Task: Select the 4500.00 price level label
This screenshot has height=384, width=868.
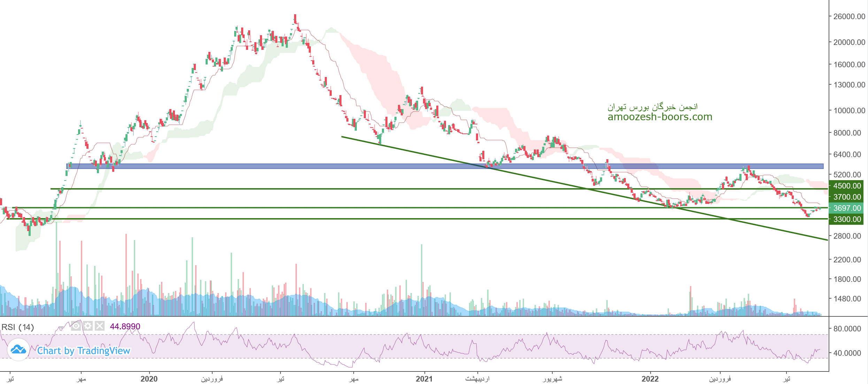Action: (x=847, y=186)
